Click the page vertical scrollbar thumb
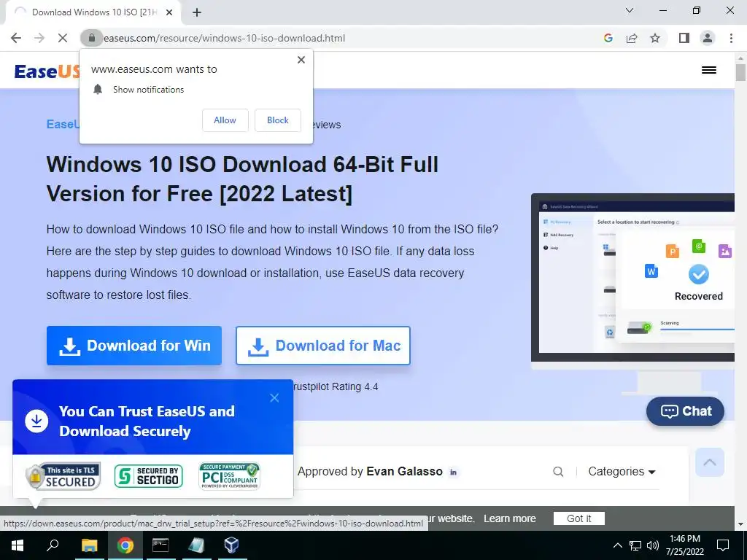 [x=740, y=72]
